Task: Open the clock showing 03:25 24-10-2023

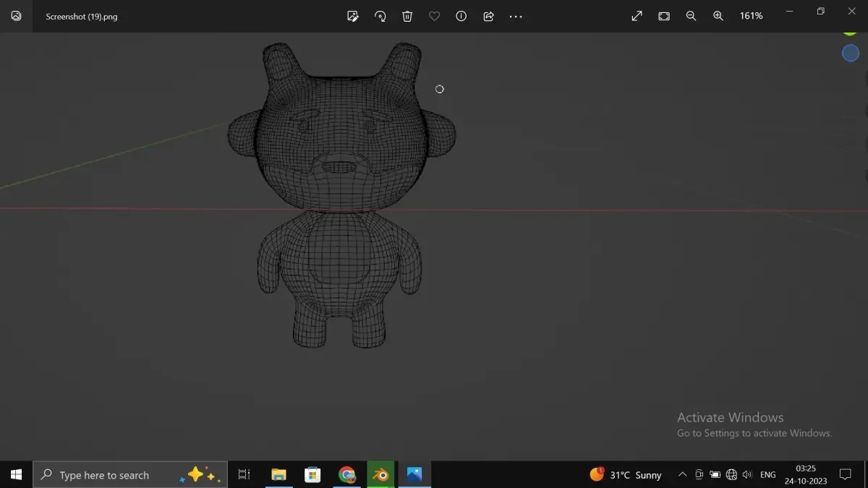Action: coord(806,475)
